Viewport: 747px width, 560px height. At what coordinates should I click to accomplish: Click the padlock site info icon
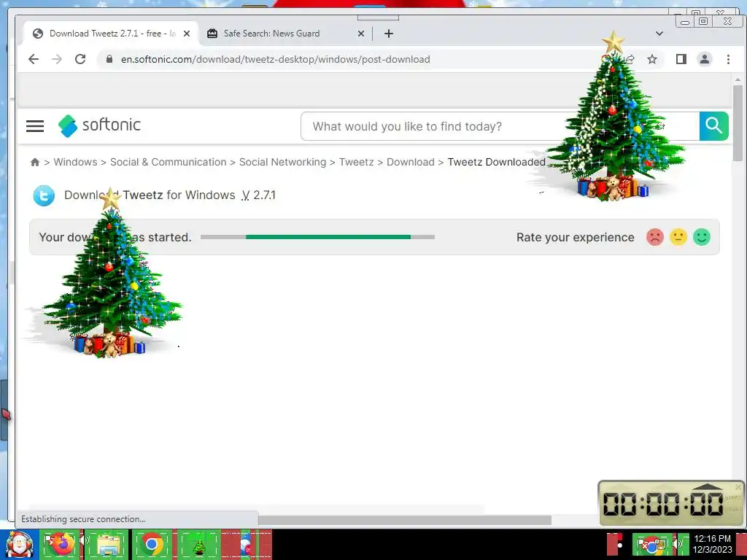(x=109, y=59)
